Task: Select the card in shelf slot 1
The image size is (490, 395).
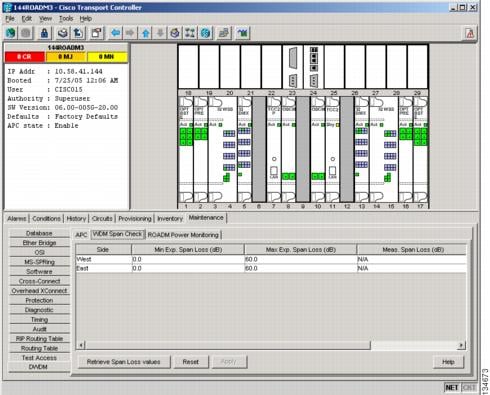Action: point(186,149)
